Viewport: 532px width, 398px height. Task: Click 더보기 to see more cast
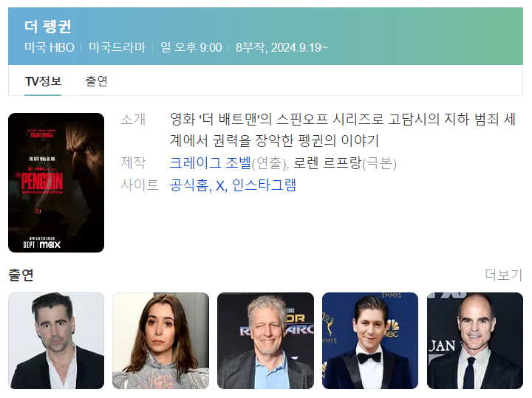coord(503,275)
